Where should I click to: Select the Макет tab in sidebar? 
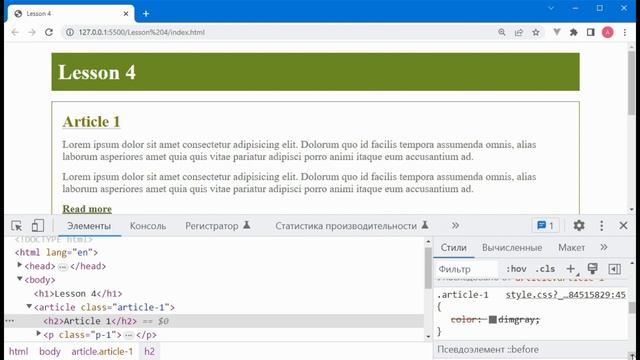coord(571,247)
